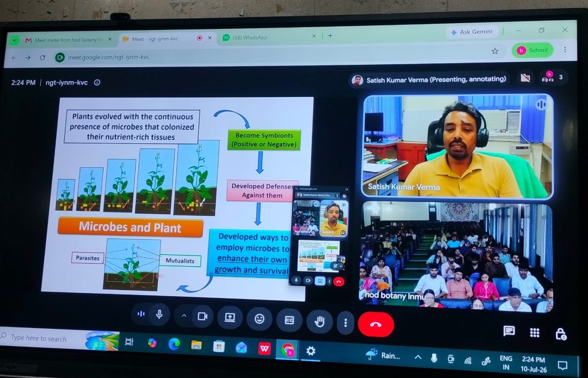588x378 pixels.
Task: Click the Ask Gemini button
Action: [x=471, y=31]
